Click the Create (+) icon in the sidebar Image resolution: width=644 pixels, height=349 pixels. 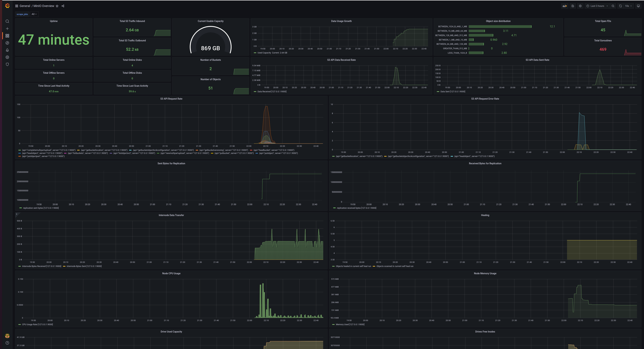point(7,28)
